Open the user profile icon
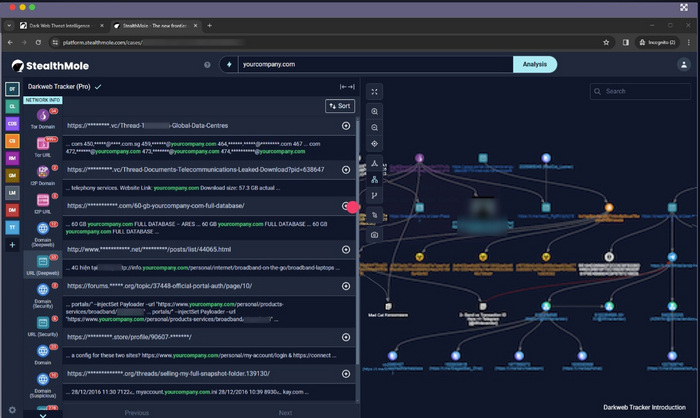The image size is (700, 418). coord(684,65)
